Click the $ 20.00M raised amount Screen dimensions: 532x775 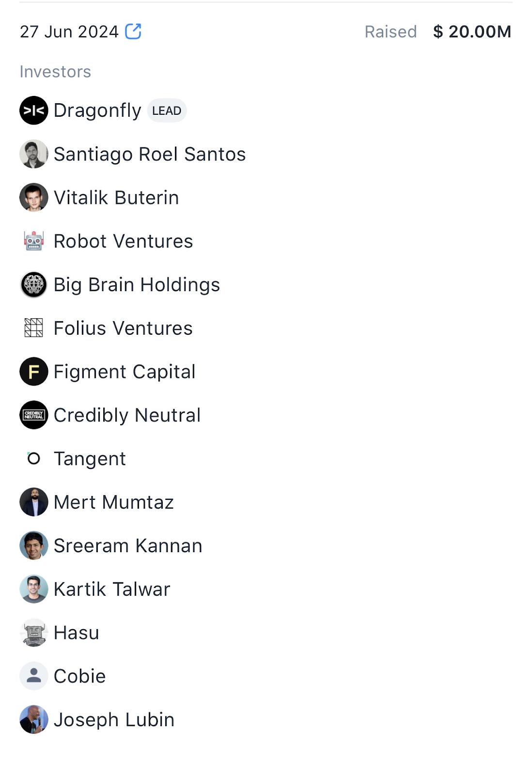coord(472,32)
